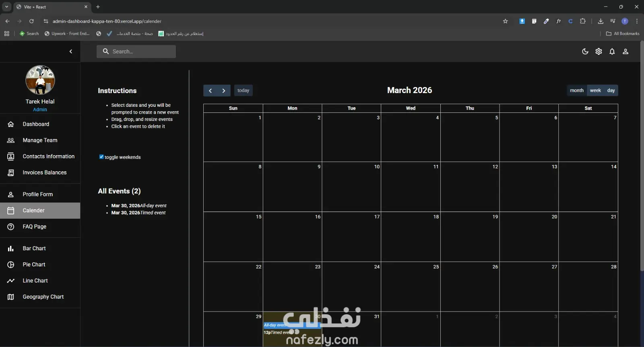Open FAQ Page in sidebar

(40, 226)
